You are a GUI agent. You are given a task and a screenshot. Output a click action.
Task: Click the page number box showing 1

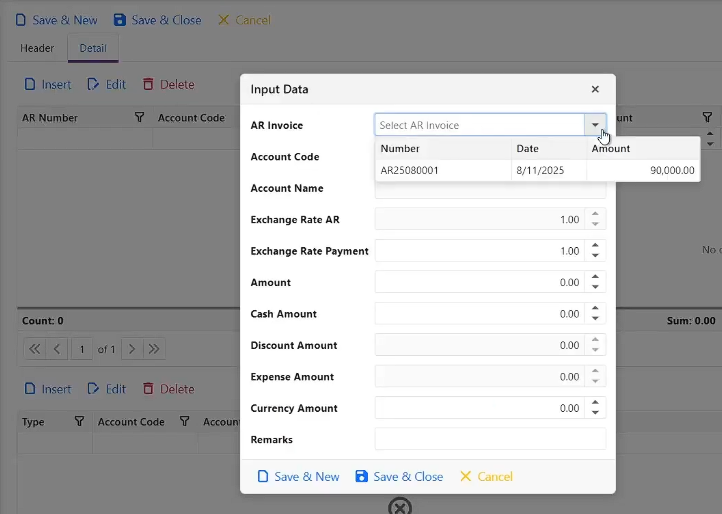[x=82, y=349]
